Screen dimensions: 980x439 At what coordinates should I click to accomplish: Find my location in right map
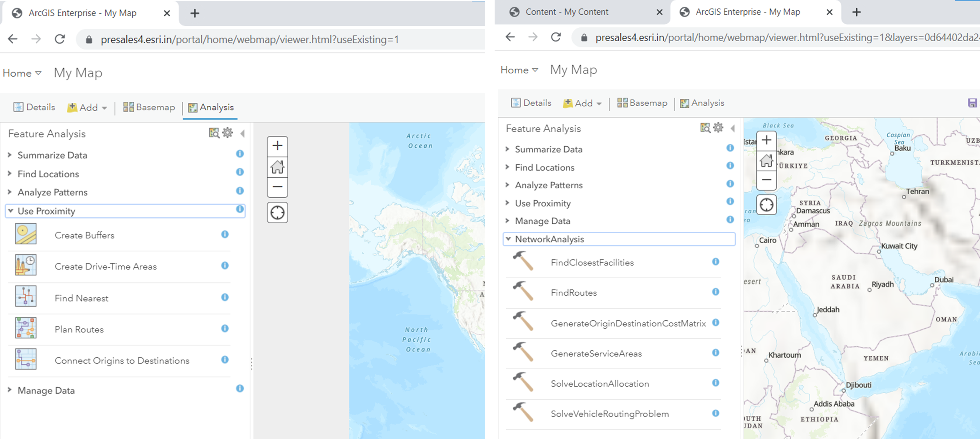click(x=766, y=205)
